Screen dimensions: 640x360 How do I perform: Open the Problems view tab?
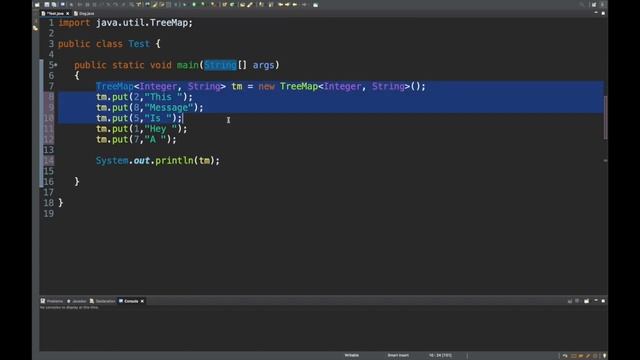tap(52, 301)
